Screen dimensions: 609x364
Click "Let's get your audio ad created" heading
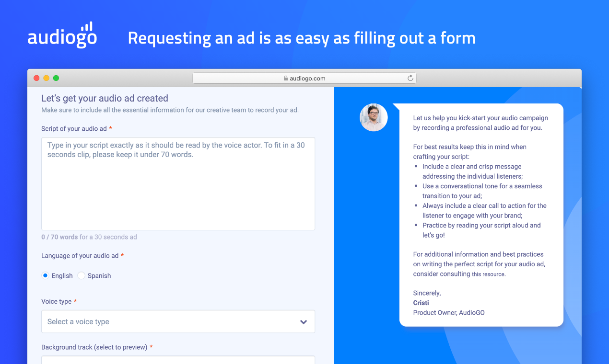pyautogui.click(x=105, y=98)
